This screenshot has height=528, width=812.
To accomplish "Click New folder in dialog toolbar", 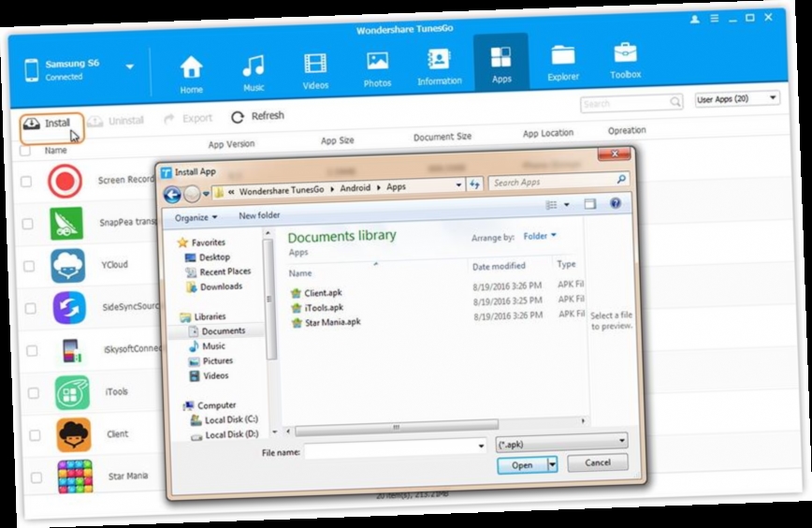I will point(259,215).
